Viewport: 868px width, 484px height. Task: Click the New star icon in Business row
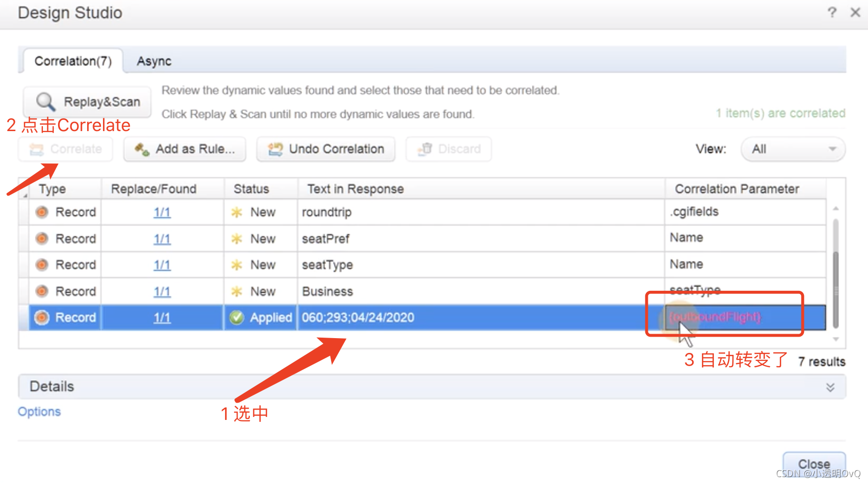236,291
